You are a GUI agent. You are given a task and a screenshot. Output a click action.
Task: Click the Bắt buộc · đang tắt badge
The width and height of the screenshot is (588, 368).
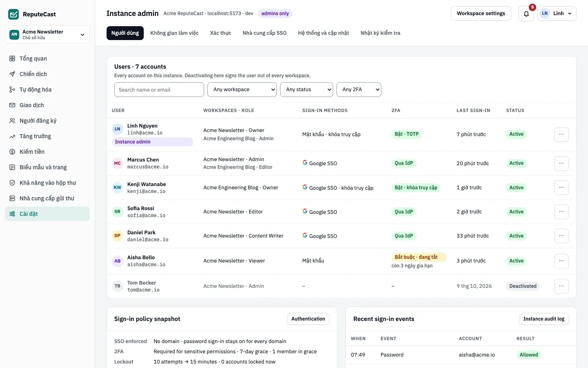419,257
